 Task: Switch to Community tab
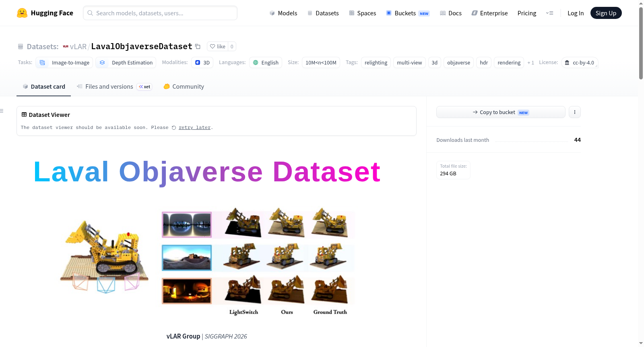coord(184,86)
